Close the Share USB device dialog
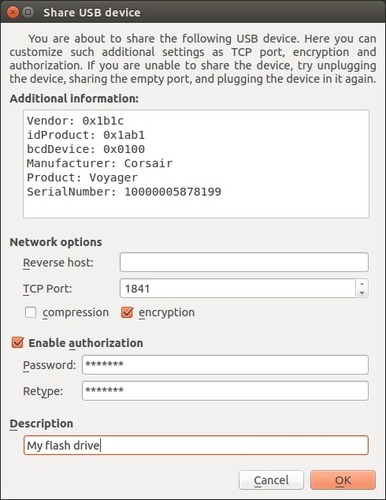The width and height of the screenshot is (386, 500). pos(13,12)
